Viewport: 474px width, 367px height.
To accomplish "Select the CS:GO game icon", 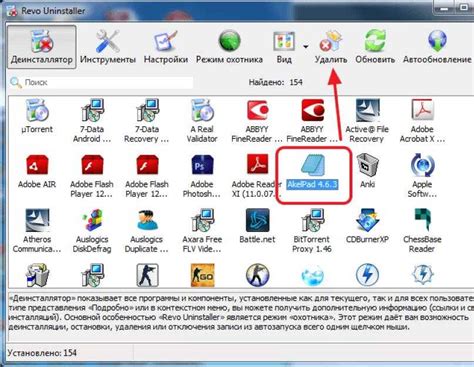I will pyautogui.click(x=202, y=275).
